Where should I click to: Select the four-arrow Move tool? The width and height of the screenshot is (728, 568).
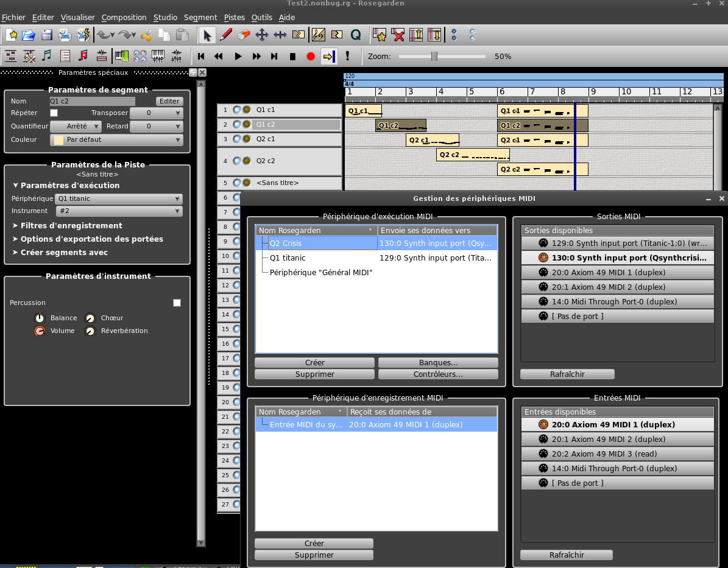point(262,35)
